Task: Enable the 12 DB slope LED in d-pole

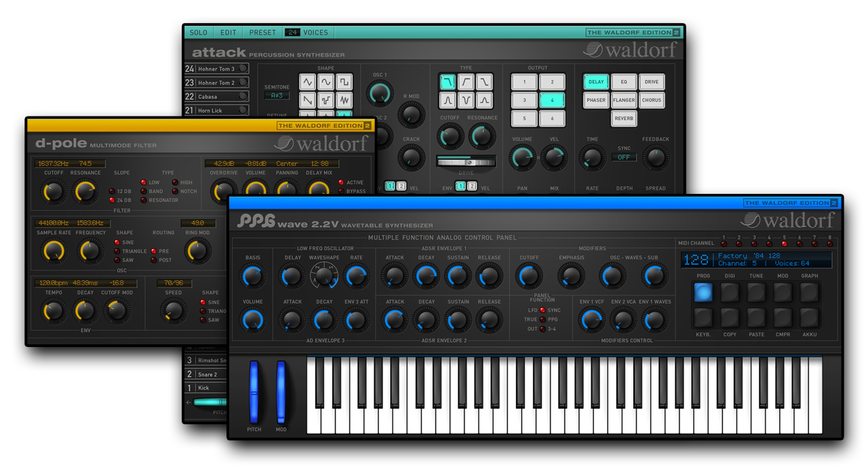Action: coord(112,191)
